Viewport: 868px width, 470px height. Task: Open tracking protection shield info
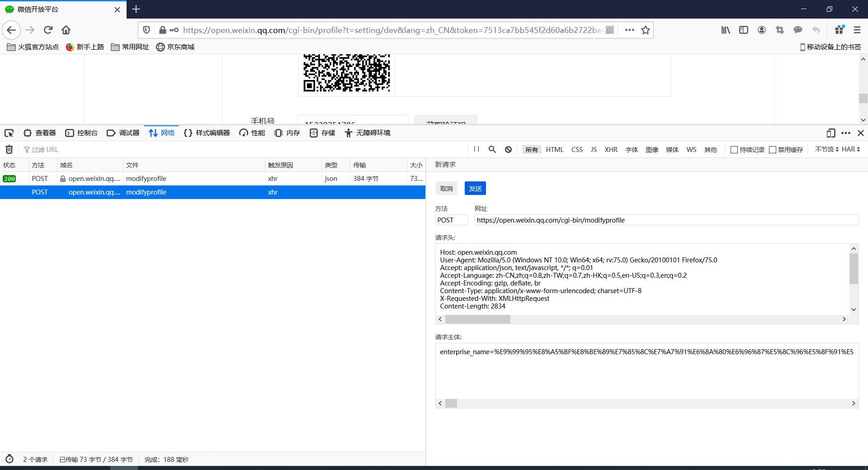pyautogui.click(x=146, y=30)
